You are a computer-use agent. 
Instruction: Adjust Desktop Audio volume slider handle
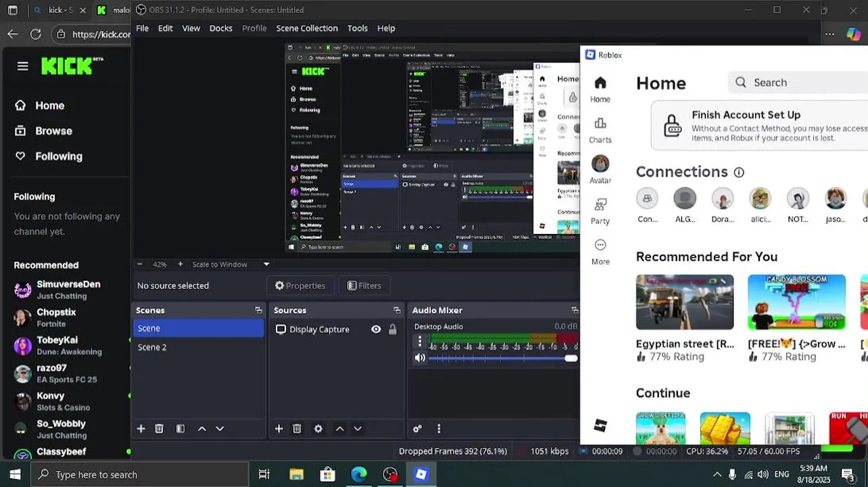point(571,358)
